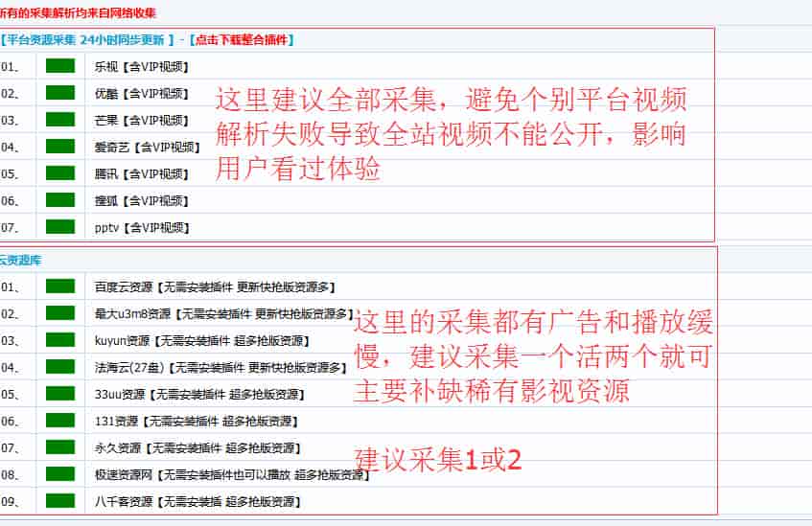
Task: Click the green button beside 爱奇艺
Action: (x=60, y=147)
